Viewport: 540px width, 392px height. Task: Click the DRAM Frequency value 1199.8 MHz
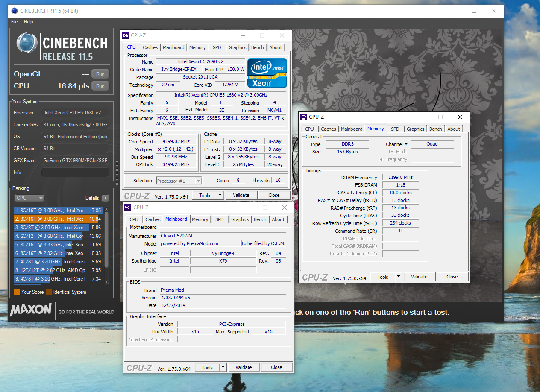click(x=400, y=178)
